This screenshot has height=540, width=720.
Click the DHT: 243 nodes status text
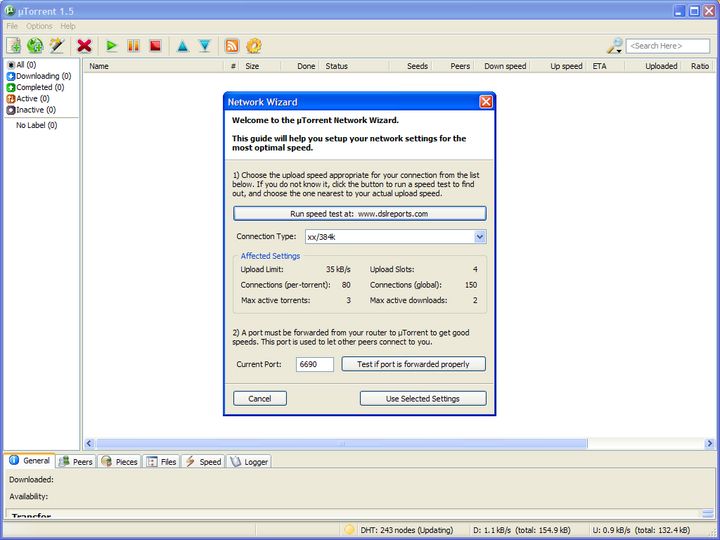click(x=406, y=530)
